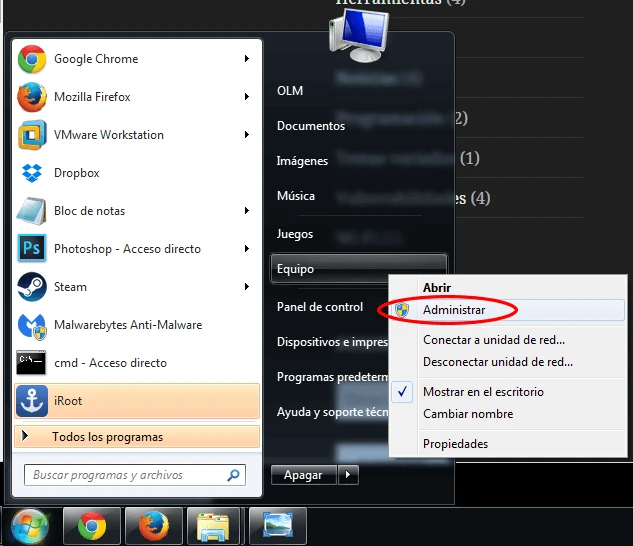Open the Steam icon in Start menu

31,287
